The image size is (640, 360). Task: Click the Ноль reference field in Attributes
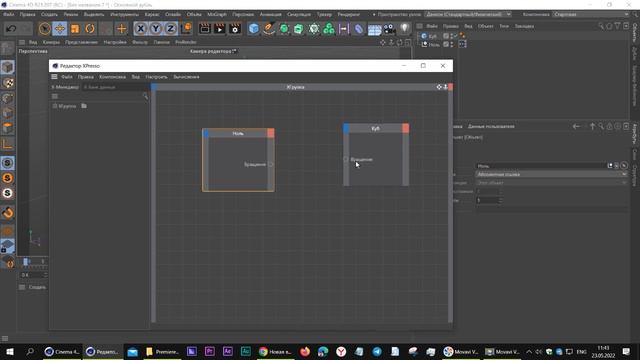(541, 166)
